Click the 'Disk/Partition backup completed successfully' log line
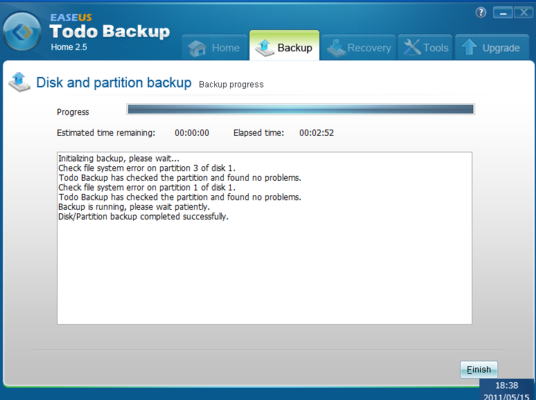 [143, 217]
